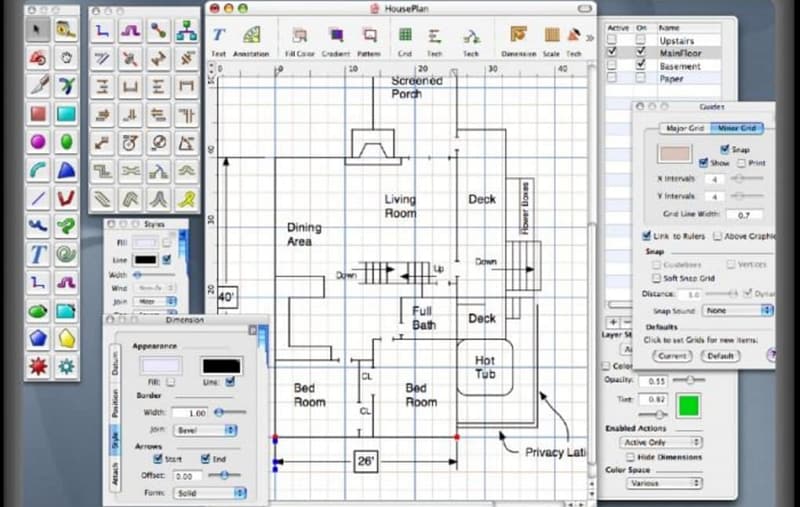Click the Fill Color toolbar icon
Viewport: 800px width, 507px height.
299,41
